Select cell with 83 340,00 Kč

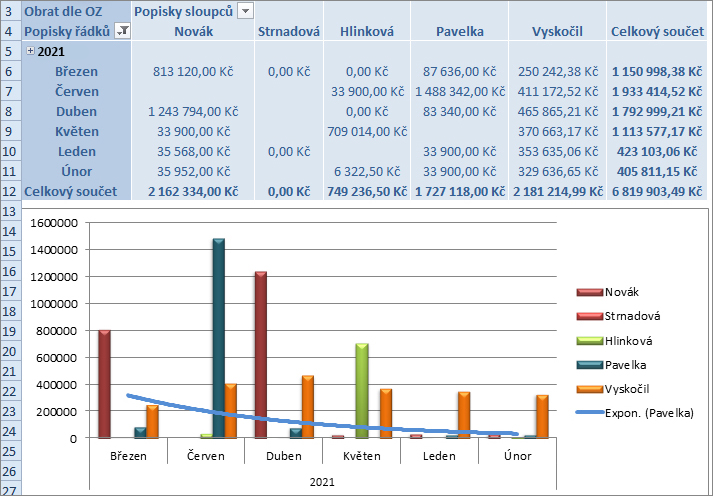460,111
